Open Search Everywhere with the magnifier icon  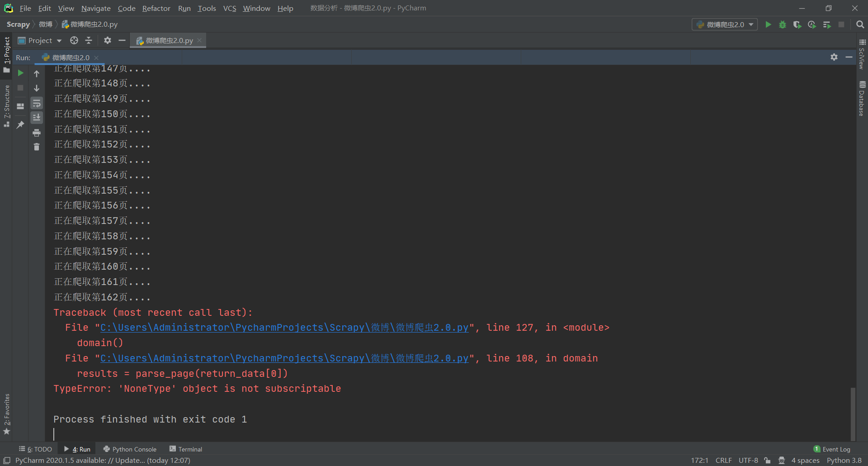[860, 24]
